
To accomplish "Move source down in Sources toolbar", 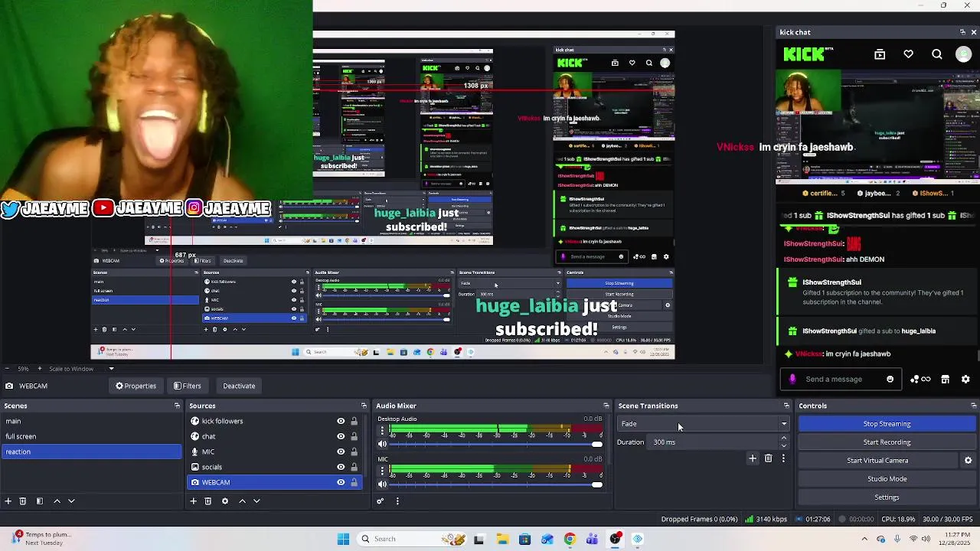I will point(256,501).
